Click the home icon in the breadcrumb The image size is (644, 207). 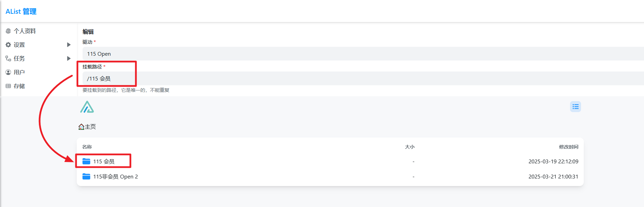(x=82, y=127)
